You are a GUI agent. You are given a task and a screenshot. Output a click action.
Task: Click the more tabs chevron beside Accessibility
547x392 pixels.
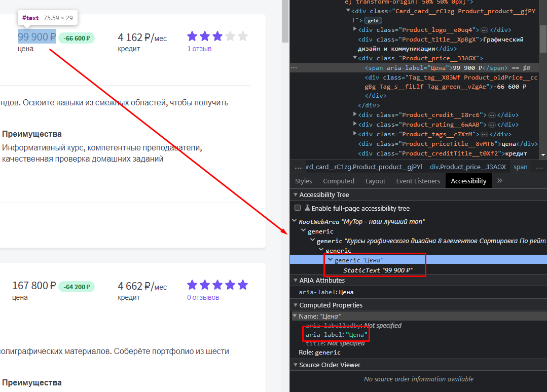(499, 181)
